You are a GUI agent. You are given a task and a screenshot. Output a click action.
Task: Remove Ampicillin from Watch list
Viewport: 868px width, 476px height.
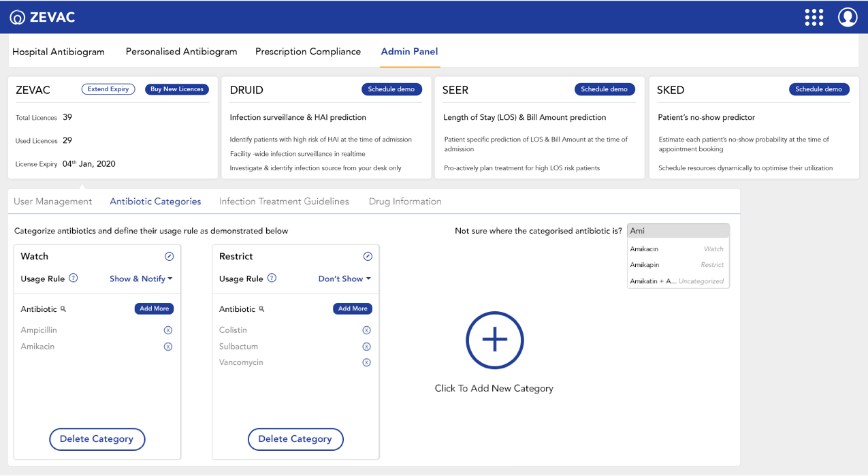(x=168, y=330)
